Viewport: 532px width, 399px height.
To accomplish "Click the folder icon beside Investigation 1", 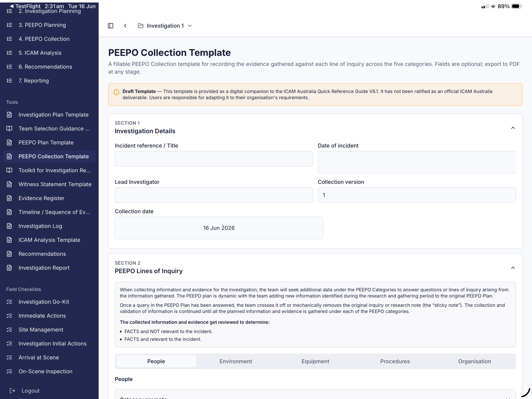I will (x=141, y=26).
